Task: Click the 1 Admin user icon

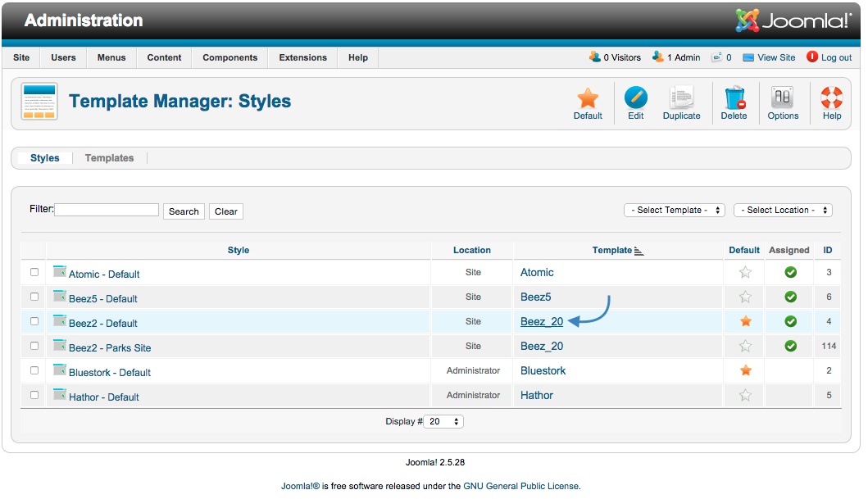Action: pyautogui.click(x=657, y=57)
